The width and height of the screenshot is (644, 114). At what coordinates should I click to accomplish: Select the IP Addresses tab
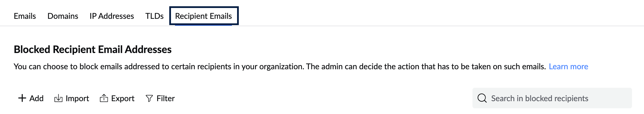pyautogui.click(x=112, y=16)
